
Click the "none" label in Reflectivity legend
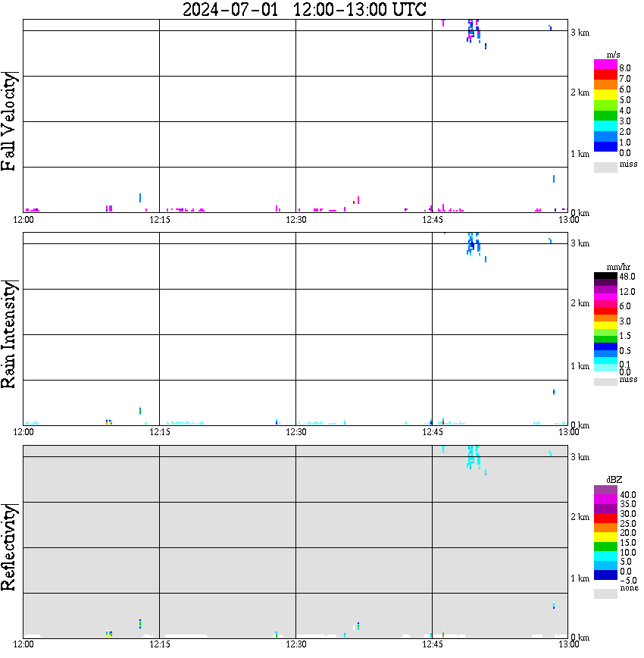[x=630, y=588]
